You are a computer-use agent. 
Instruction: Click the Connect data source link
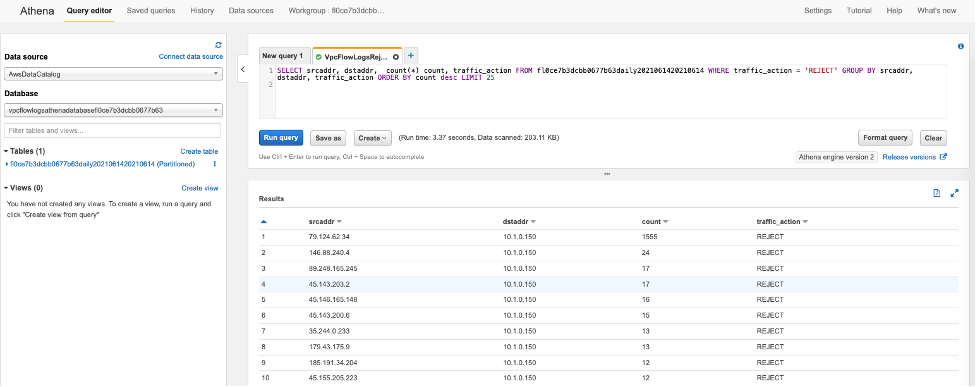tap(191, 57)
